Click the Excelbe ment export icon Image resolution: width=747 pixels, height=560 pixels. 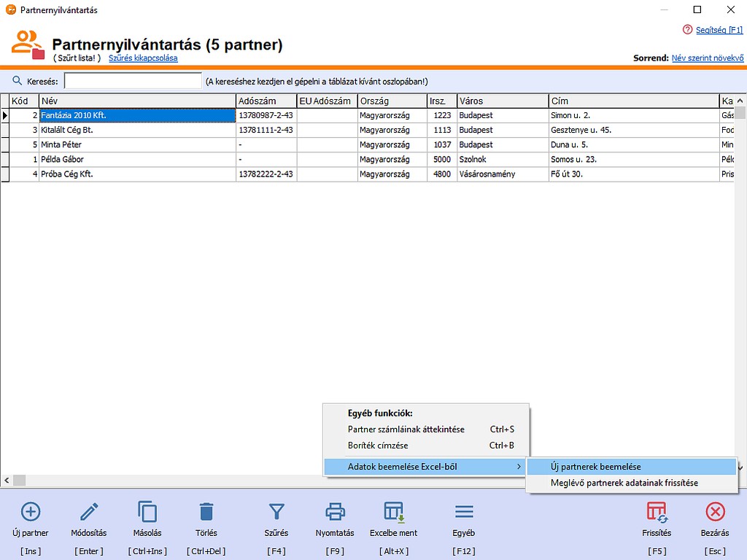pyautogui.click(x=394, y=511)
